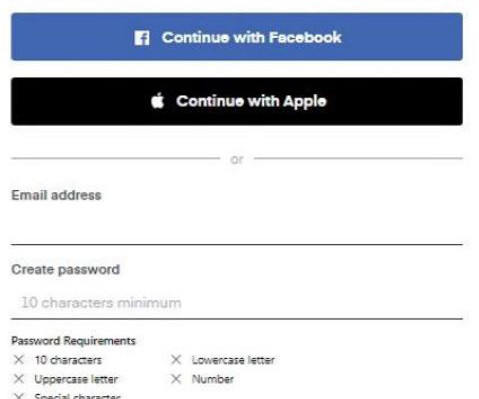Click the X icon beside Special character

coord(19,396)
